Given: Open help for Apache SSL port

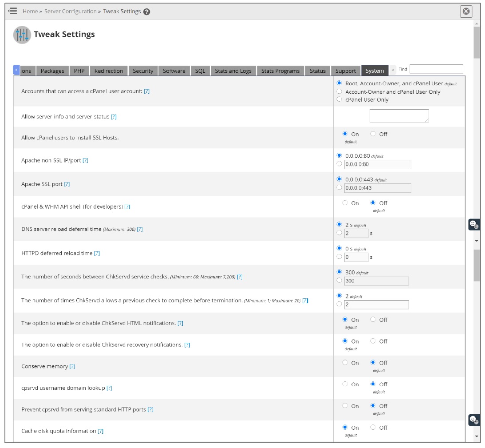Looking at the screenshot, I should [67, 184].
